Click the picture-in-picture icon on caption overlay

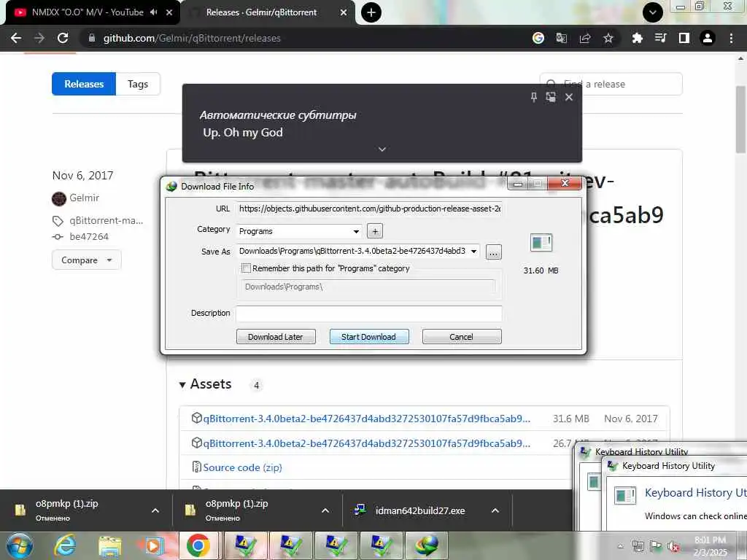click(551, 97)
